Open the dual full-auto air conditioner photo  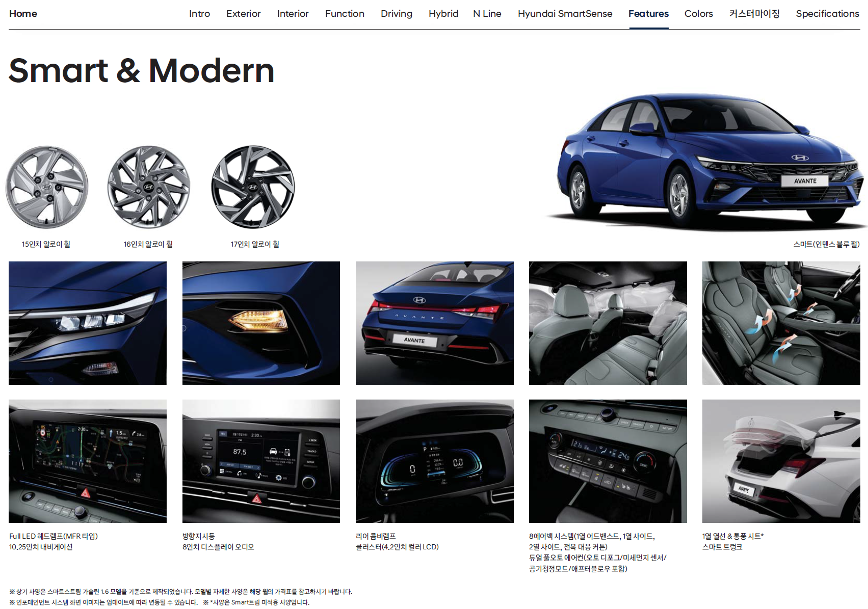[608, 461]
